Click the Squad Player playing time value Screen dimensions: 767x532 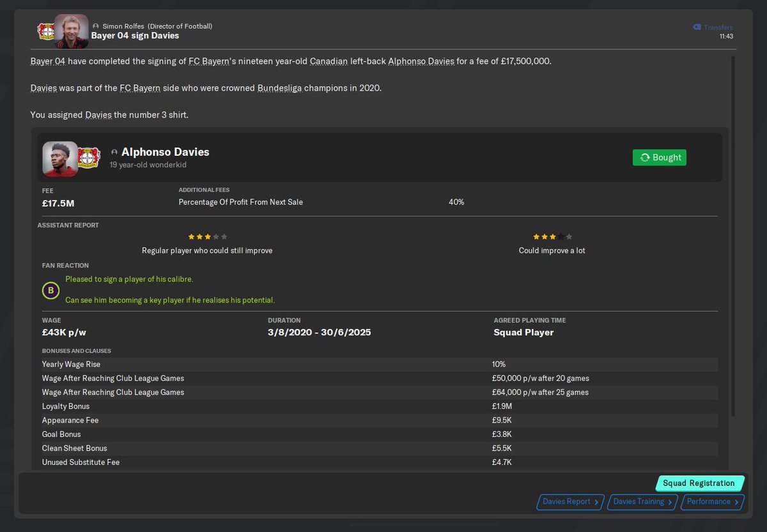[523, 332]
